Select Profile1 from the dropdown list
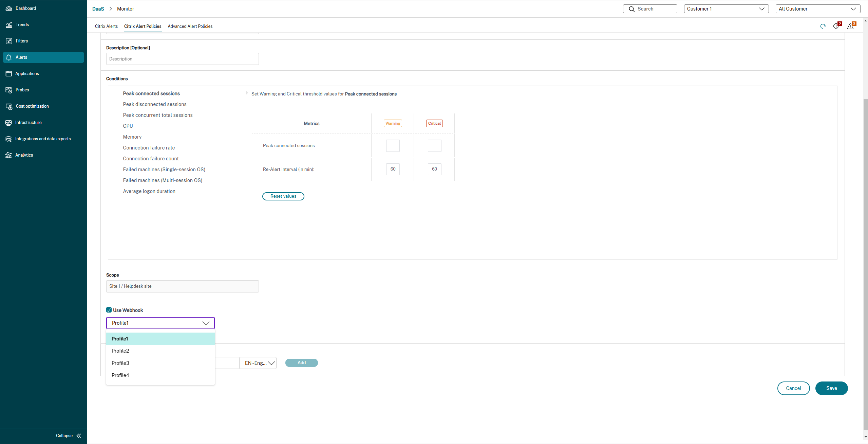The width and height of the screenshot is (868, 444). 161,339
